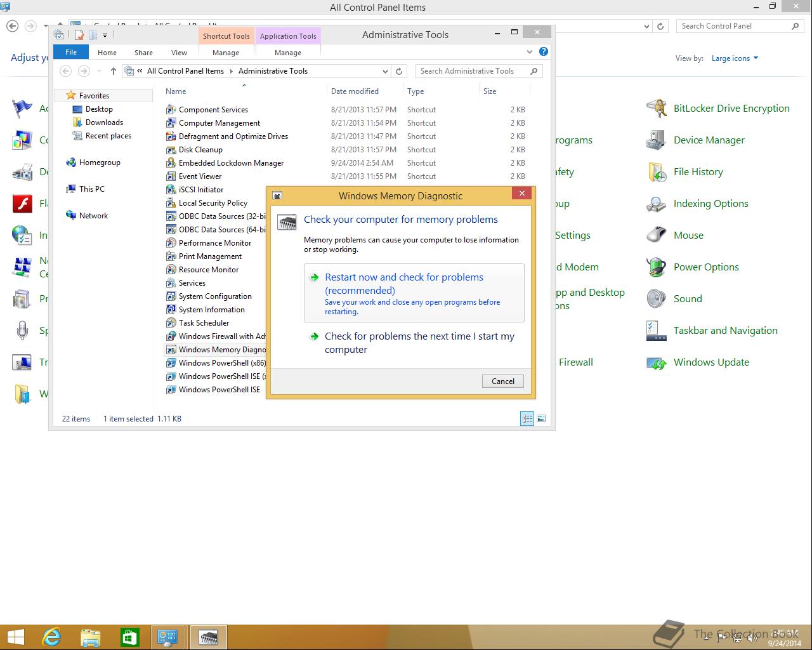Screen dimensions: 812x650
Task: Select Downloads in Favorites
Action: (x=104, y=123)
